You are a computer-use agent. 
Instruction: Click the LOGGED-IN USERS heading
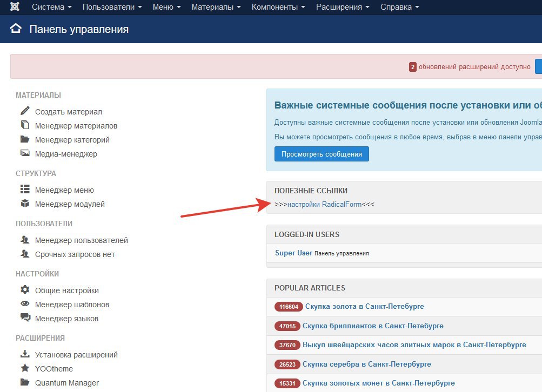click(x=306, y=234)
